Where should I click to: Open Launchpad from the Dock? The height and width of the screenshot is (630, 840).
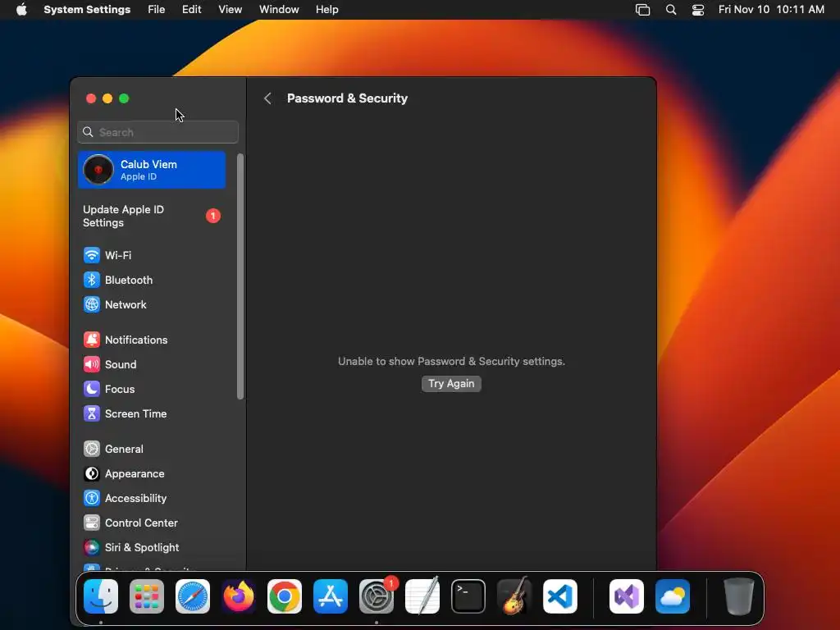pyautogui.click(x=147, y=596)
